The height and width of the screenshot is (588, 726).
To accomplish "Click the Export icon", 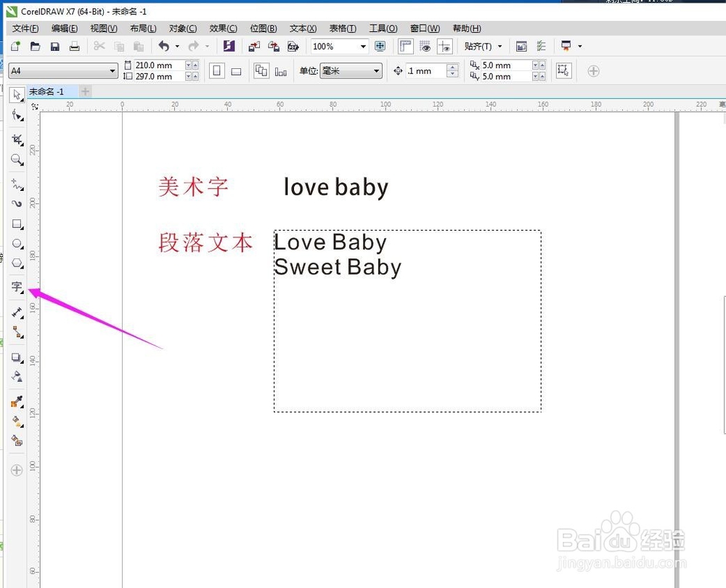I will click(x=274, y=46).
